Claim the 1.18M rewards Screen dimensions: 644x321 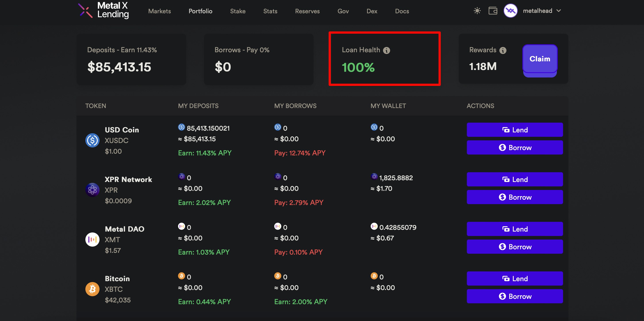tap(539, 59)
